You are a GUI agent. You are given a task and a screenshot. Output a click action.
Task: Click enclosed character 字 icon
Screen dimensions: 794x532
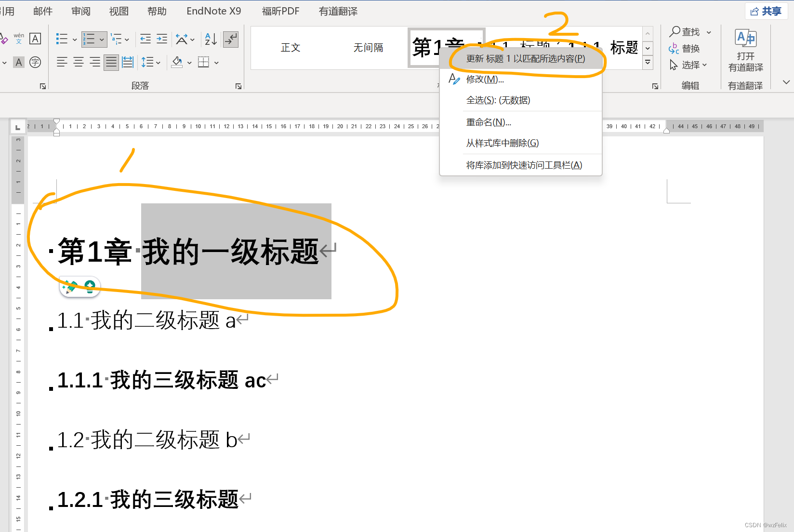pyautogui.click(x=35, y=62)
